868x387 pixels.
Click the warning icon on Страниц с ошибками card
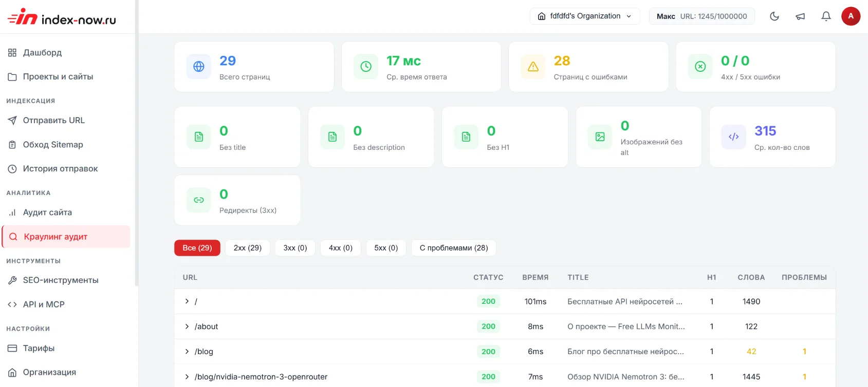pos(533,67)
